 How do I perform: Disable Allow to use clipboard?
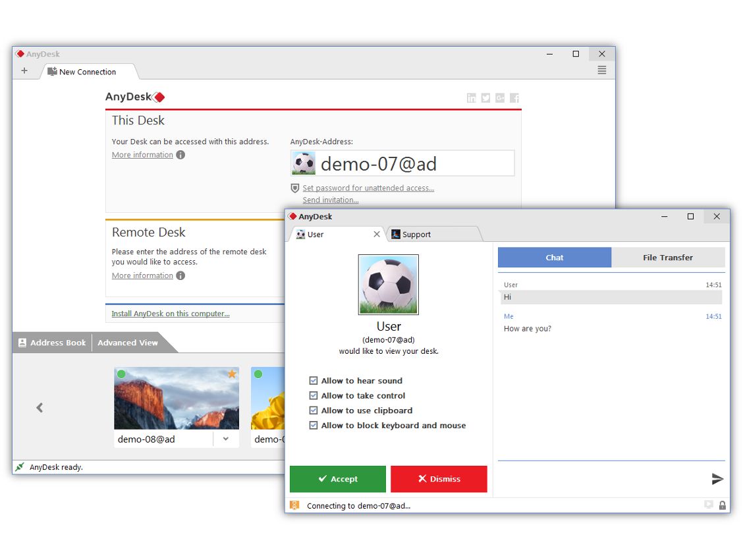click(x=314, y=410)
